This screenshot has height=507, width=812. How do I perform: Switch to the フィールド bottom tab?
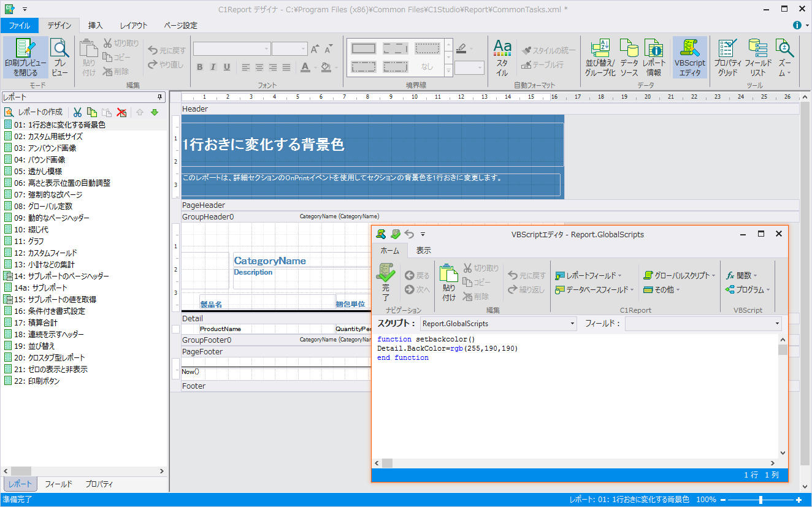[x=59, y=484]
